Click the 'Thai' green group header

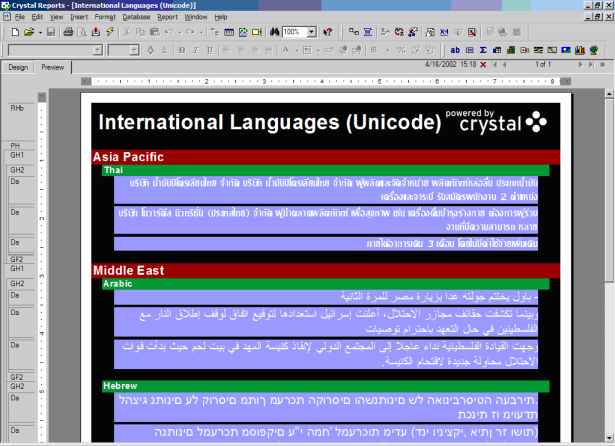(326, 170)
